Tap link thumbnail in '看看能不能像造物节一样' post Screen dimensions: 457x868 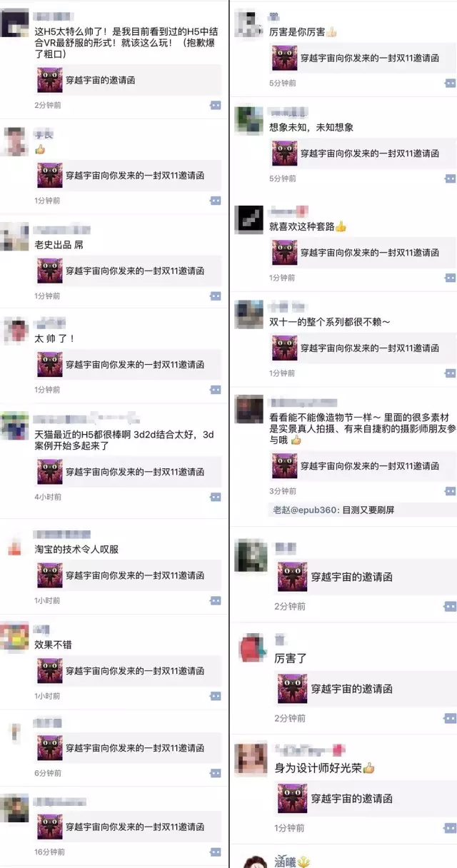pyautogui.click(x=285, y=465)
